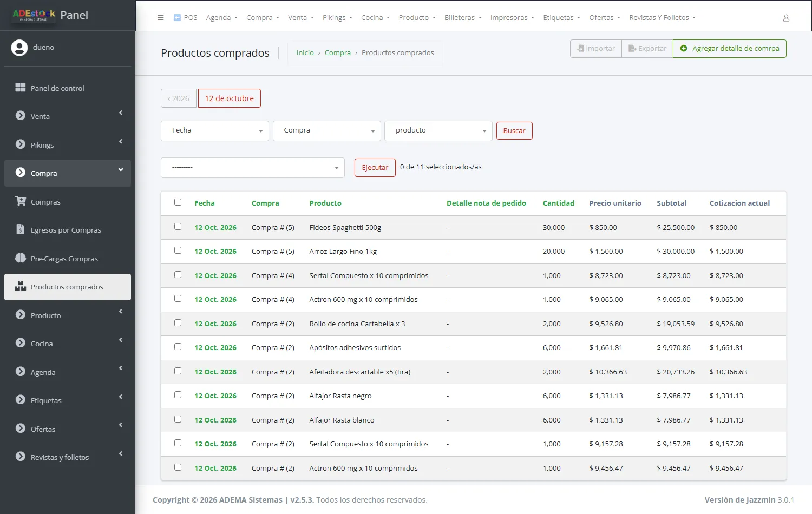The width and height of the screenshot is (812, 514).
Task: Click the Ejecutar button
Action: (x=375, y=168)
